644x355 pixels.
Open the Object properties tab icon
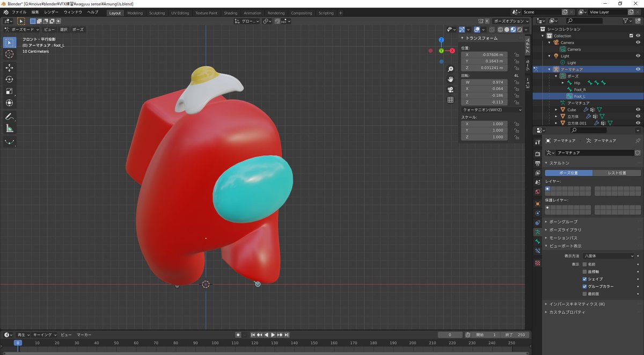coord(538,204)
